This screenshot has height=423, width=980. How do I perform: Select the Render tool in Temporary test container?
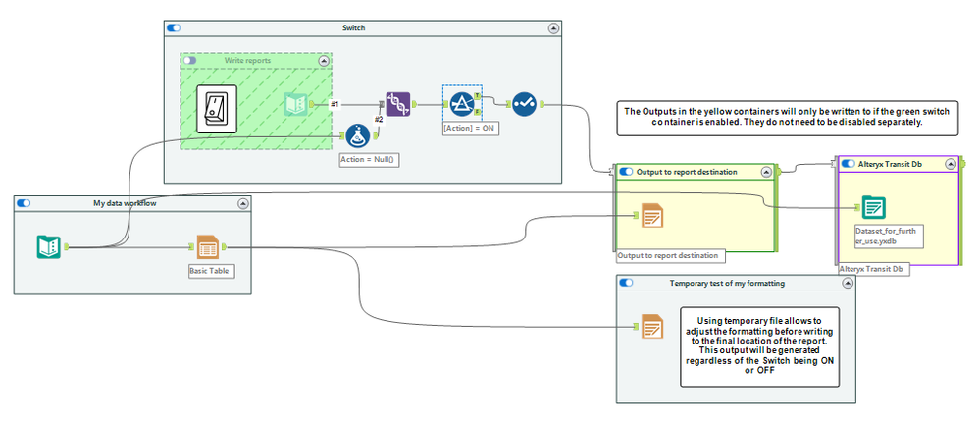pyautogui.click(x=652, y=327)
